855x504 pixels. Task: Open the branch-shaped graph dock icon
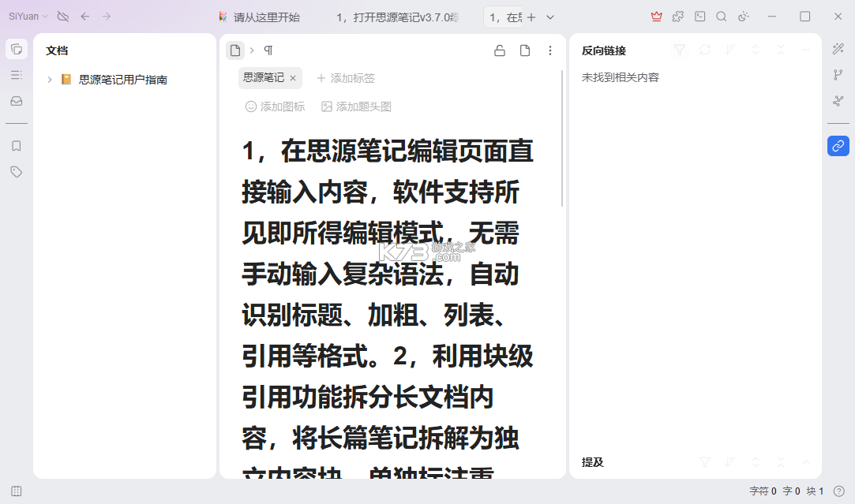838,75
